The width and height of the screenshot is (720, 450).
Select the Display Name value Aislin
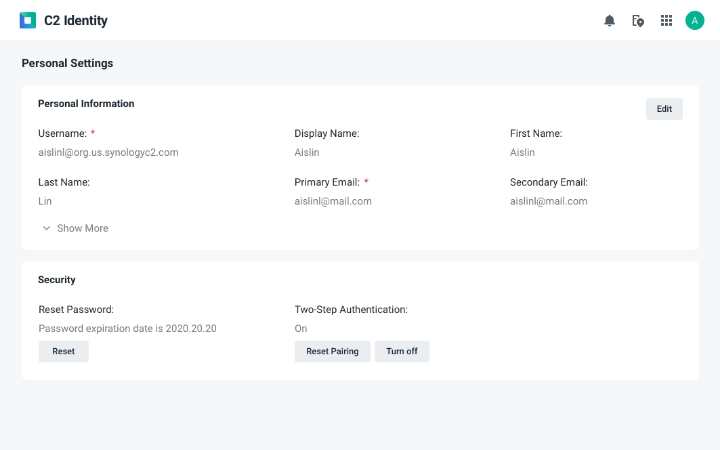click(x=307, y=152)
